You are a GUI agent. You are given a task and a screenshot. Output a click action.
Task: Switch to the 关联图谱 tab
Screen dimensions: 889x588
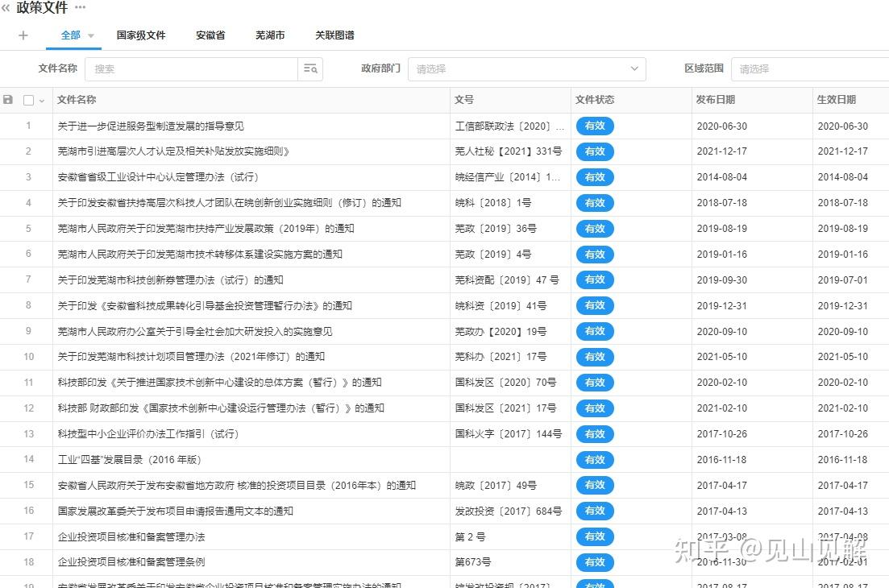334,35
